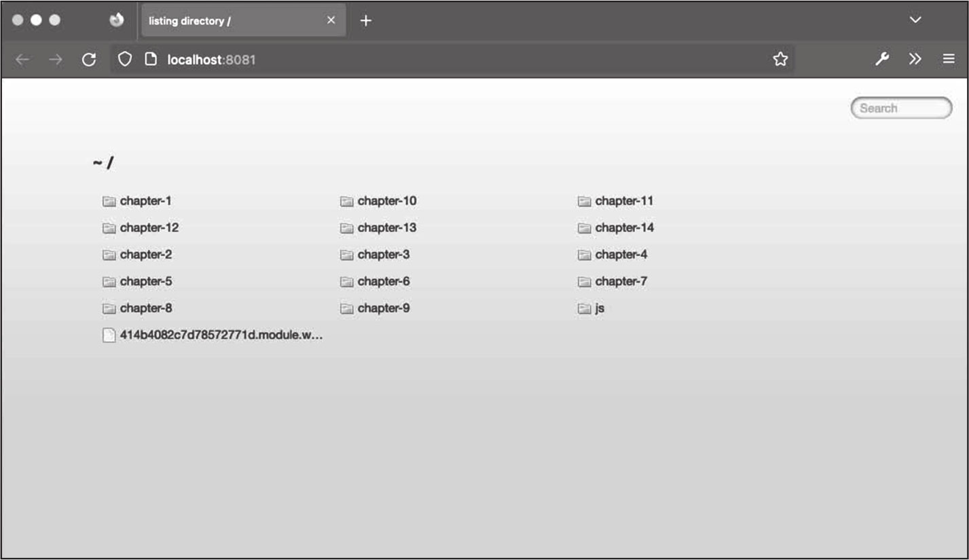Click the back navigation arrow
Image resolution: width=969 pixels, height=560 pixels.
[22, 60]
